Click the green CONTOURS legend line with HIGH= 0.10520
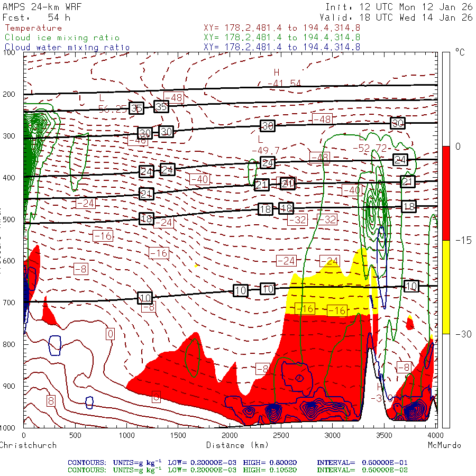 tap(237, 470)
